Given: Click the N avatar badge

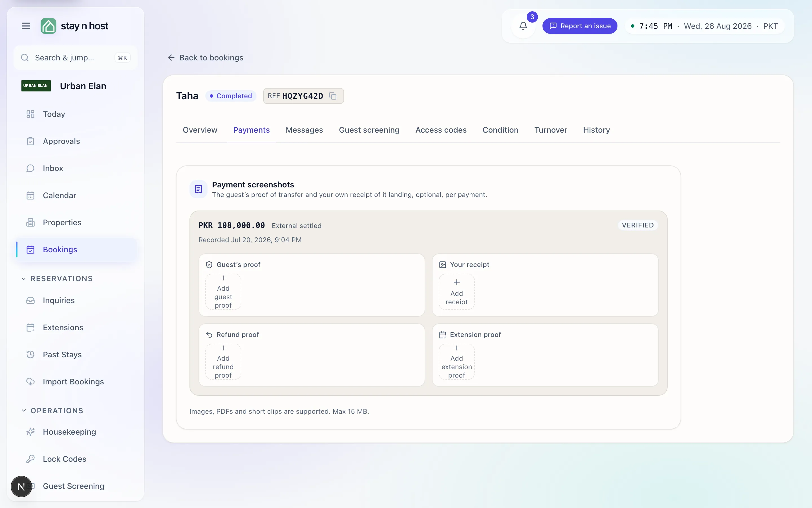Looking at the screenshot, I should click(x=21, y=486).
